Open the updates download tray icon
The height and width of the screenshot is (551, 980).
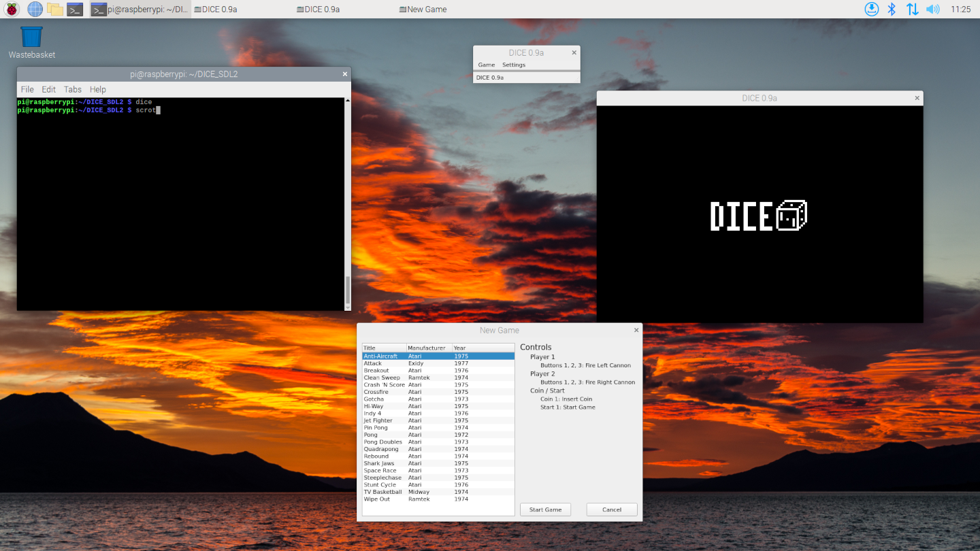[x=872, y=9]
